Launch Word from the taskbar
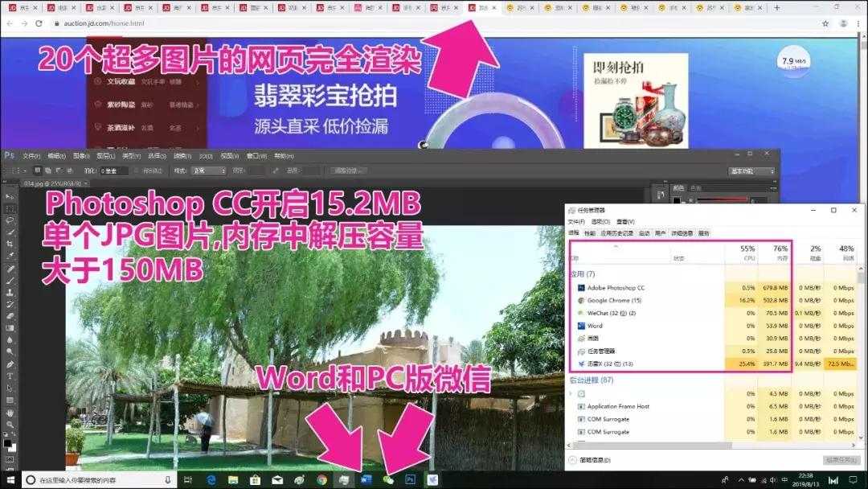Image resolution: width=868 pixels, height=489 pixels. 366,480
